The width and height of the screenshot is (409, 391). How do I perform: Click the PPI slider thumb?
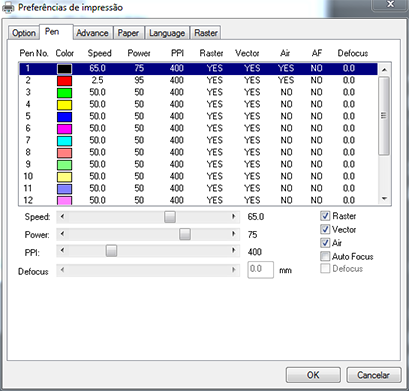[111, 251]
